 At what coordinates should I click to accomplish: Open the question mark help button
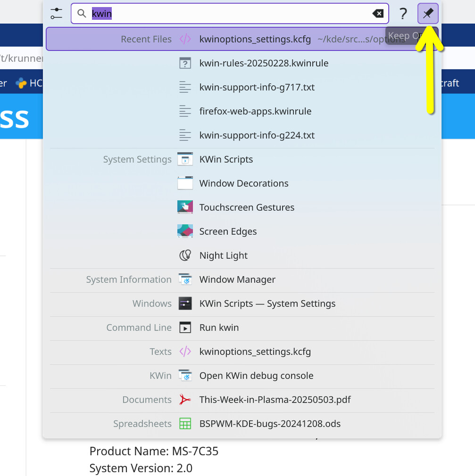point(403,13)
